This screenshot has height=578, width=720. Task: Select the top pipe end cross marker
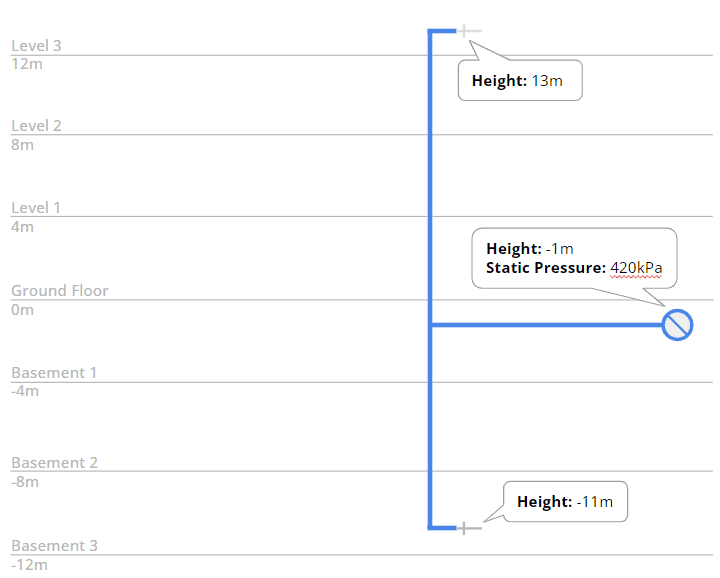(x=465, y=31)
